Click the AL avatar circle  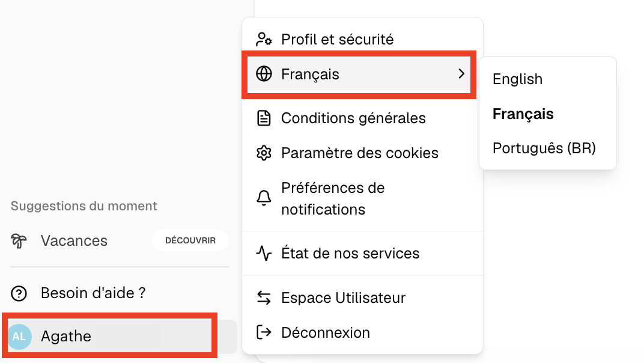[19, 336]
